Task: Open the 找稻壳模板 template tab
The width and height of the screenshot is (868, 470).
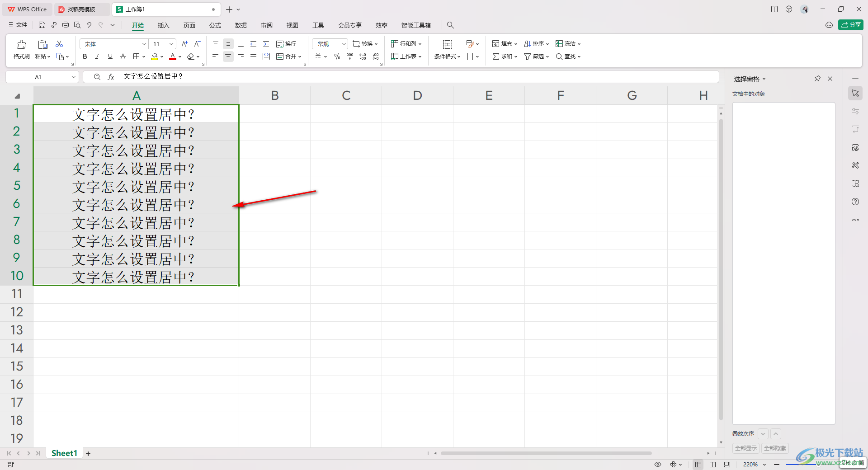Action: [81, 9]
